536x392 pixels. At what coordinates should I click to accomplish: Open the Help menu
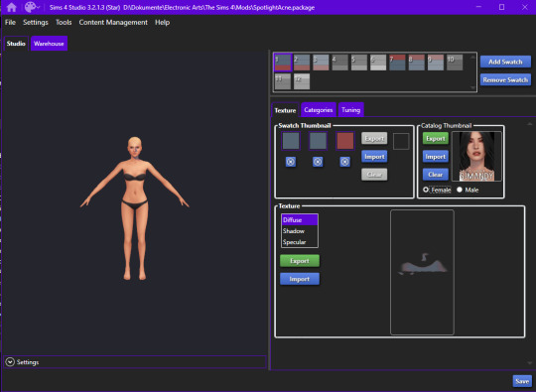pyautogui.click(x=162, y=23)
